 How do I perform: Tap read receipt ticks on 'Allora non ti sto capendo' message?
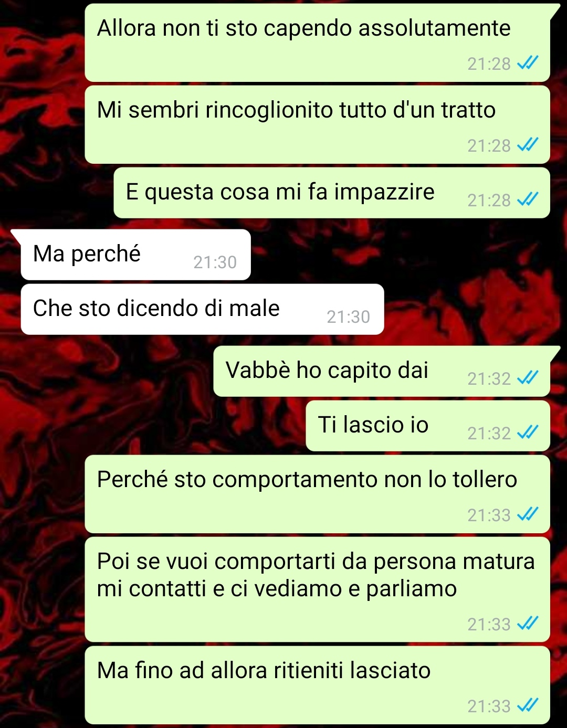[x=528, y=64]
